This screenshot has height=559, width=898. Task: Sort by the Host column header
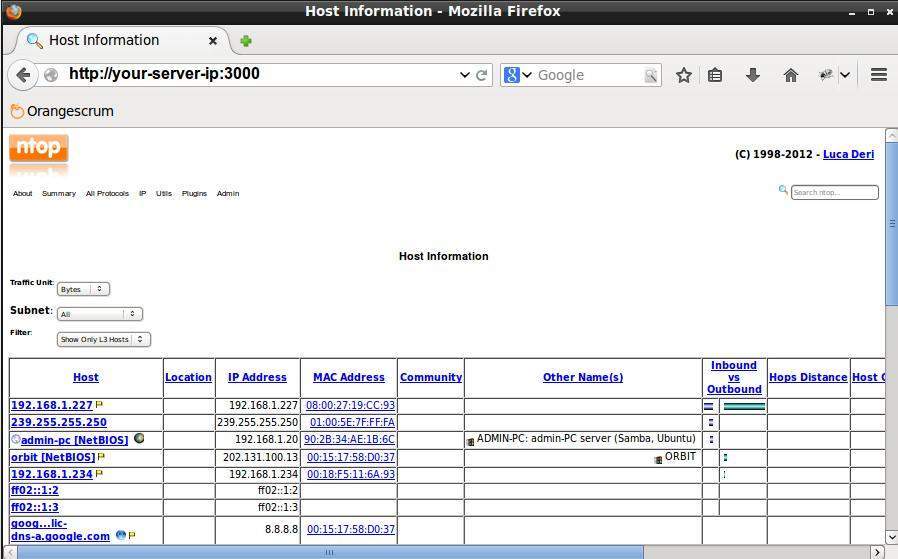click(86, 377)
